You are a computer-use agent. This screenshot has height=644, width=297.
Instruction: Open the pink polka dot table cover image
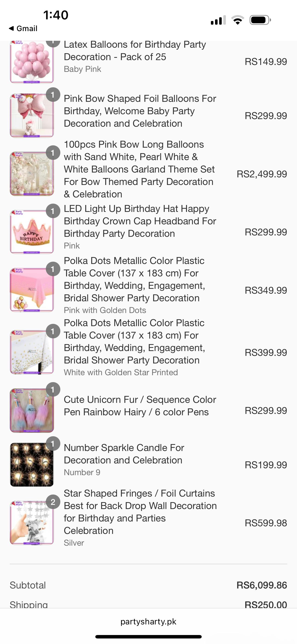click(x=32, y=290)
